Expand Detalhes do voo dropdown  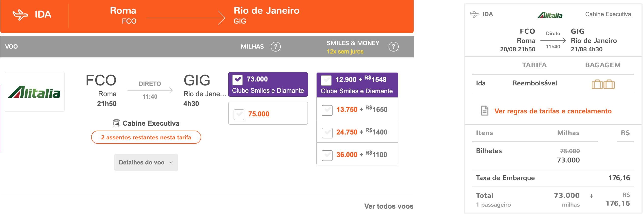(x=146, y=162)
